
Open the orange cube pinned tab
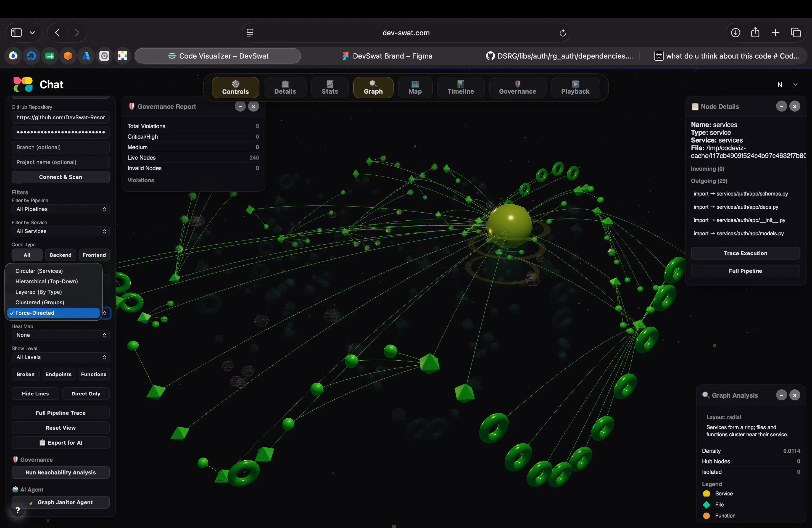click(68, 56)
